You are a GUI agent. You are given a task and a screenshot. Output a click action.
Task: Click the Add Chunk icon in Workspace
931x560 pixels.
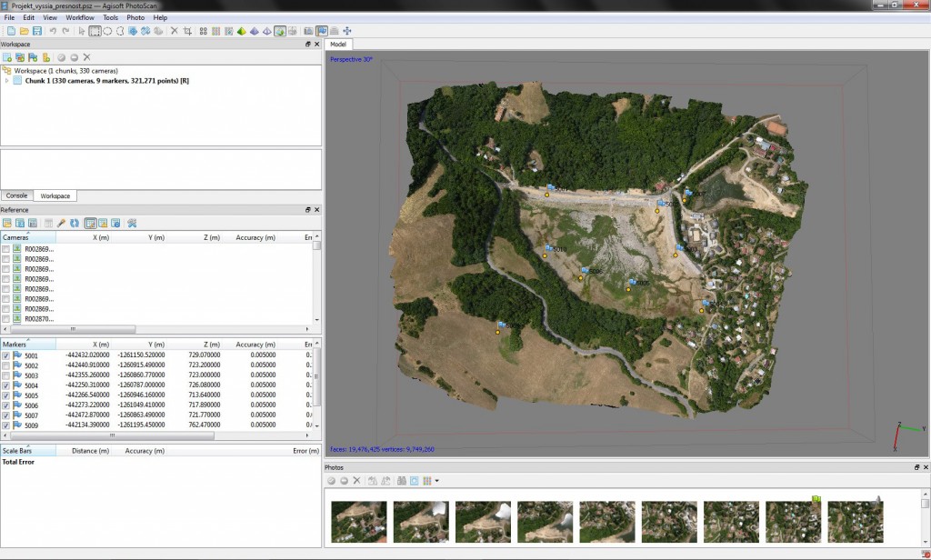7,57
